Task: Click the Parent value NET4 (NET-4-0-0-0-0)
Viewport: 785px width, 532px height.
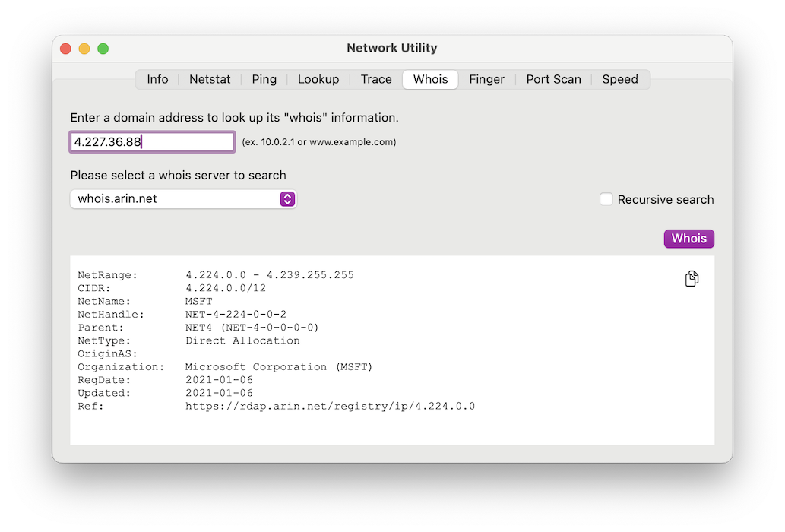Action: tap(252, 328)
